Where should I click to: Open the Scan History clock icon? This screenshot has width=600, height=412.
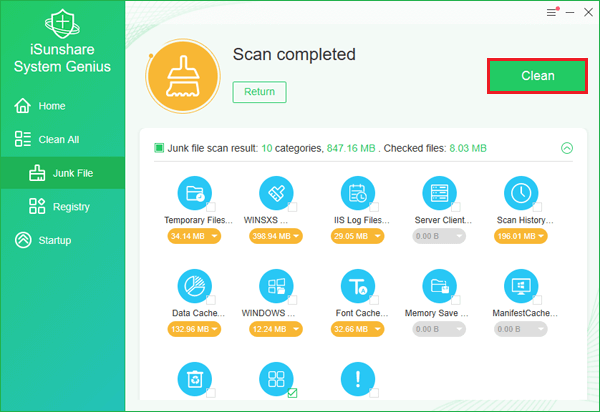coord(521,193)
